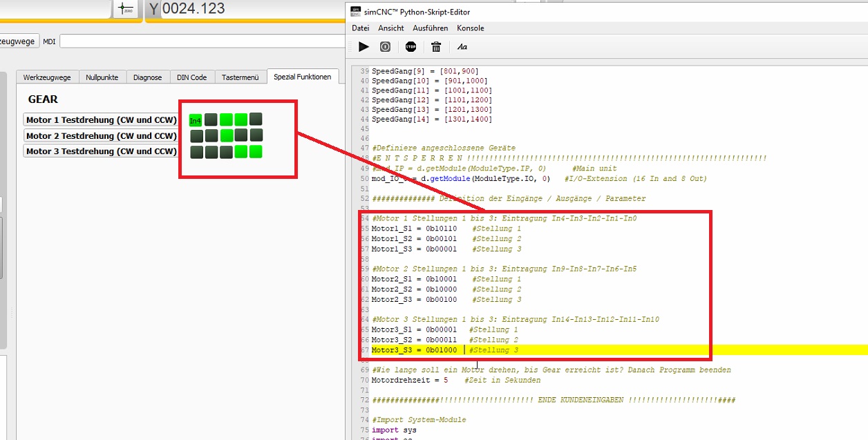Stop script execution with the STOP icon

411,47
